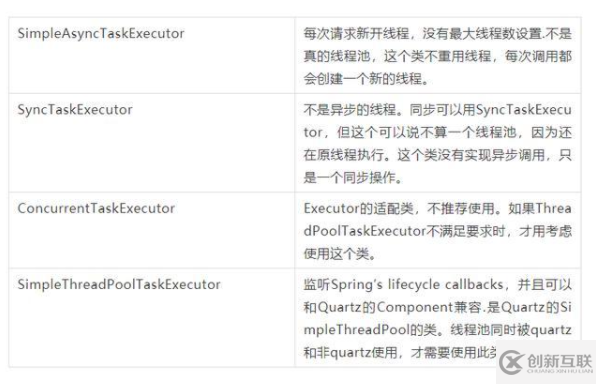Viewport: 596px width, 384px height.
Task: Click the line 会创建一个新的线程
Action: point(366,79)
